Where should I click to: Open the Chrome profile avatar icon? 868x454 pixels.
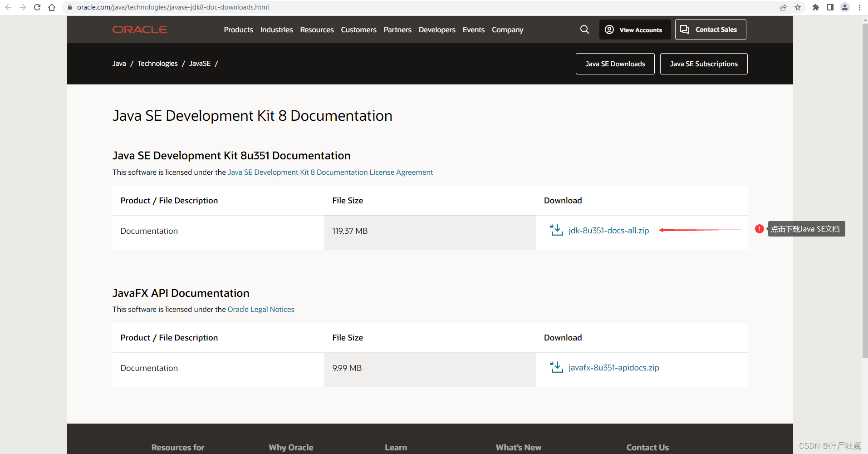[x=845, y=7]
